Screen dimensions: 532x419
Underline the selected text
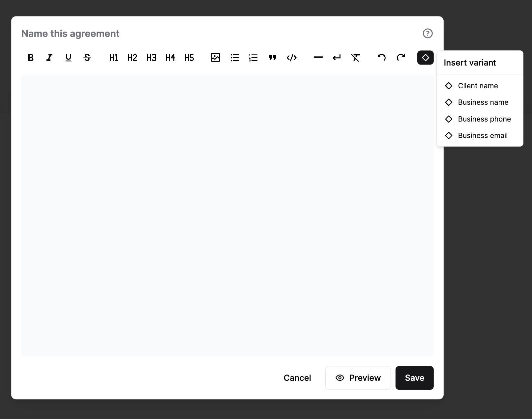pyautogui.click(x=68, y=58)
